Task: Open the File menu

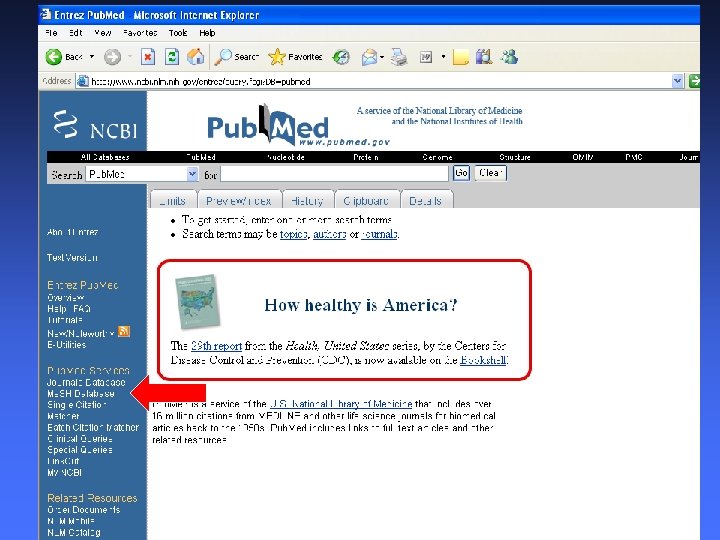Action: [x=51, y=33]
